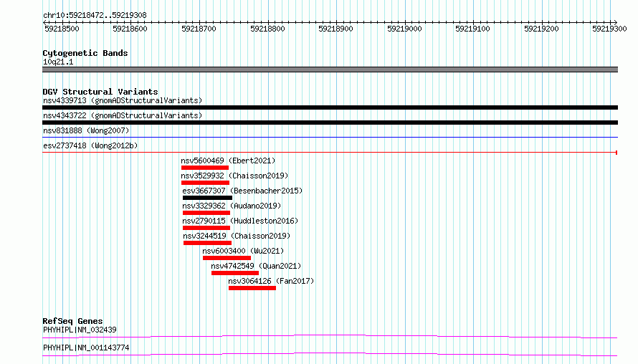The width and height of the screenshot is (638, 364).
Task: Open the PHYHIPL|NM_032439 gene transcript
Action: [80, 330]
